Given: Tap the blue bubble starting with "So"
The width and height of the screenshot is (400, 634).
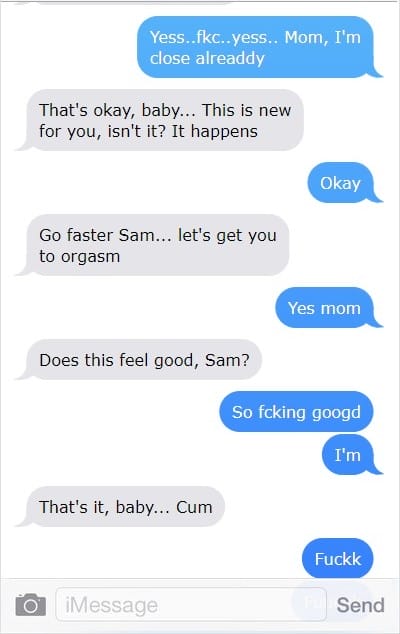Looking at the screenshot, I should pyautogui.click(x=296, y=412).
